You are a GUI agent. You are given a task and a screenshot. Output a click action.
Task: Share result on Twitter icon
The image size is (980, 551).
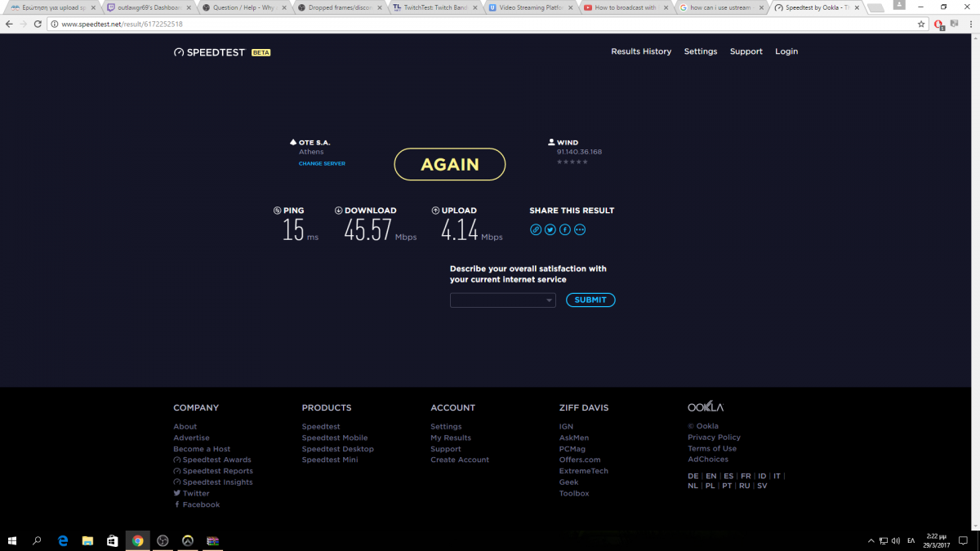(550, 229)
